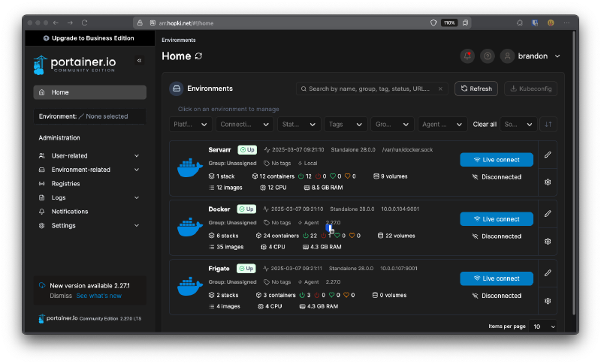This screenshot has width=601, height=364.
Task: Expand the Settings sidebar section
Action: coord(136,226)
